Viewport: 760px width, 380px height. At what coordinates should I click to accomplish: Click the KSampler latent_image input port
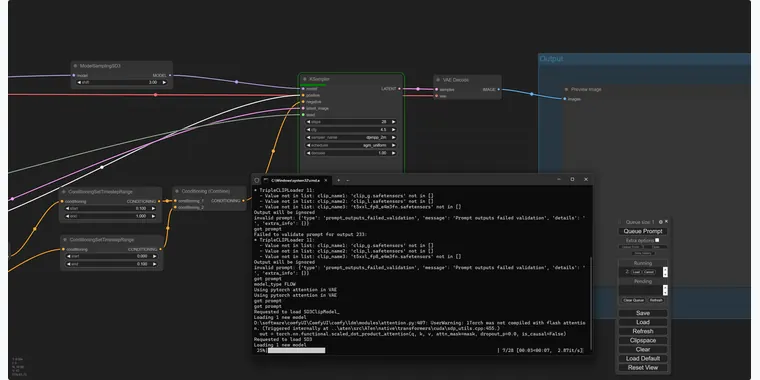tap(303, 108)
